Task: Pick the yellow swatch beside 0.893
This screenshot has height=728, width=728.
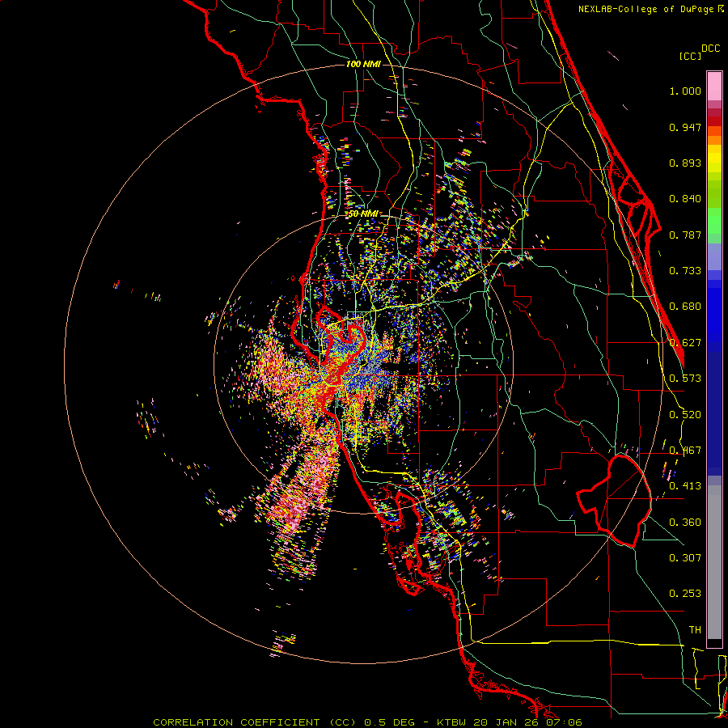Action: tap(714, 163)
